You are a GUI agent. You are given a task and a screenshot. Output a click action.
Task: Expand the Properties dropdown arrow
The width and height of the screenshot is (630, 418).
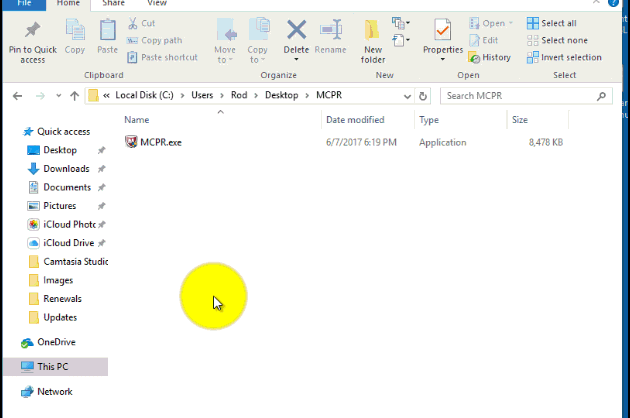[x=442, y=59]
